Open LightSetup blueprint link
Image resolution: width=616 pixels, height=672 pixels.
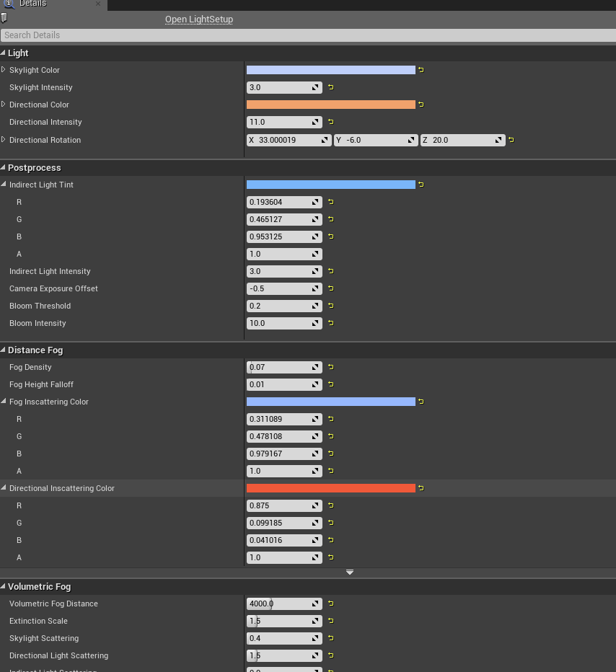[x=199, y=19]
